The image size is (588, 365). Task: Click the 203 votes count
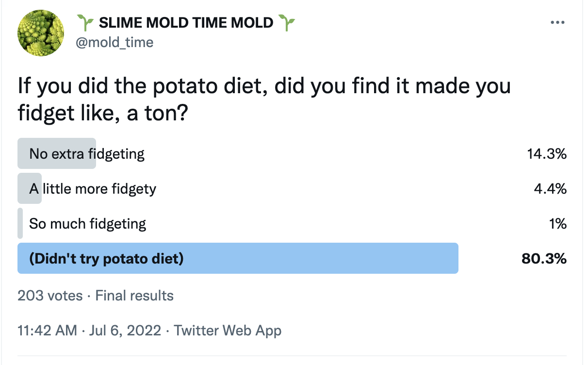click(50, 296)
